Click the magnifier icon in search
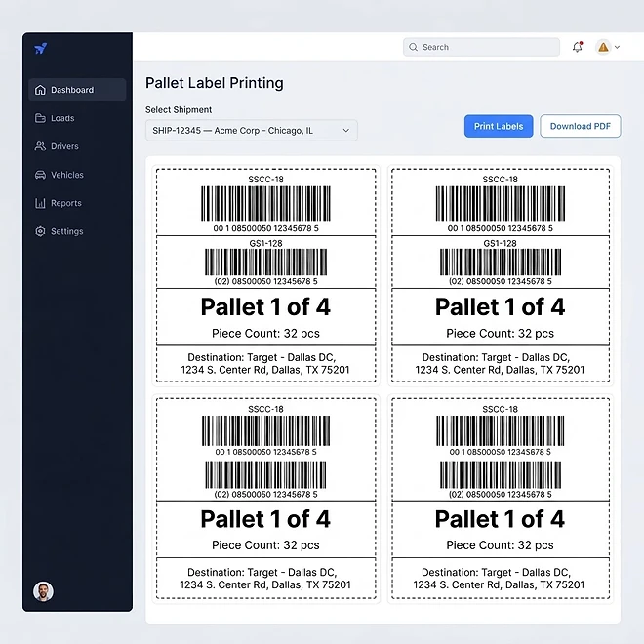This screenshot has height=644, width=644. click(413, 47)
